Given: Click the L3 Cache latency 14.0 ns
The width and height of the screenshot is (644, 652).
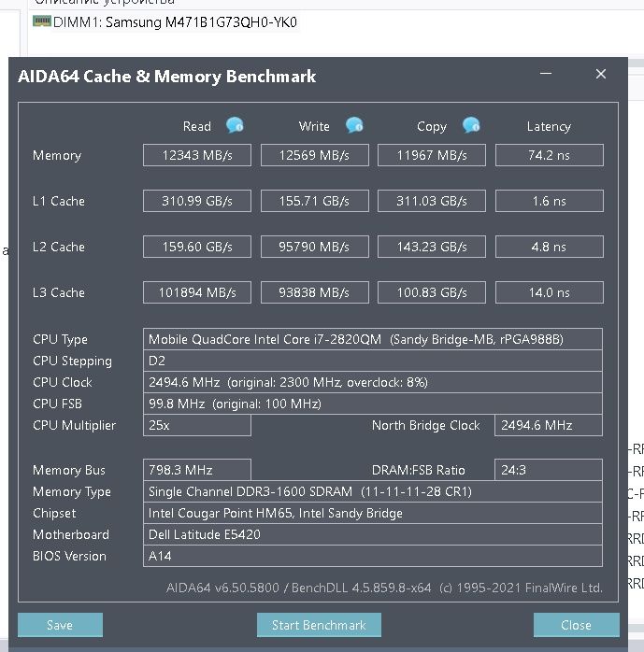Looking at the screenshot, I should (x=550, y=292).
